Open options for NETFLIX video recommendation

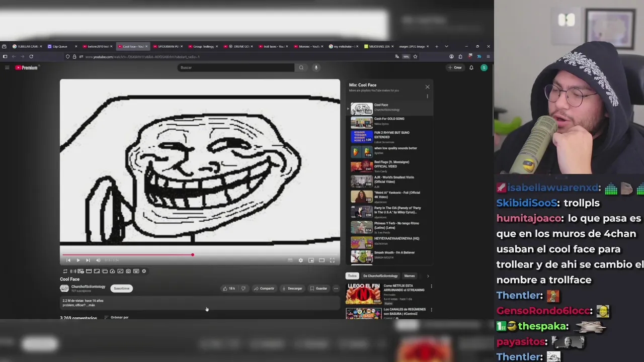(x=431, y=287)
